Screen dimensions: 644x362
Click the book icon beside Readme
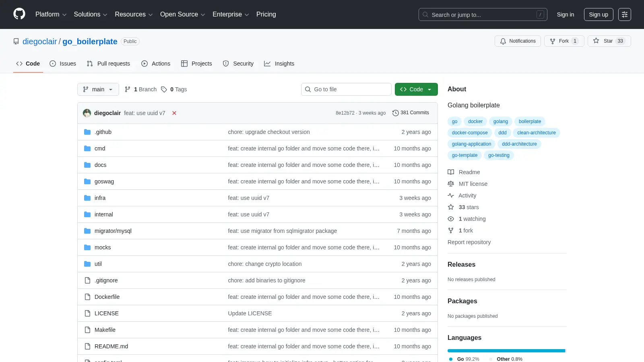[451, 172]
